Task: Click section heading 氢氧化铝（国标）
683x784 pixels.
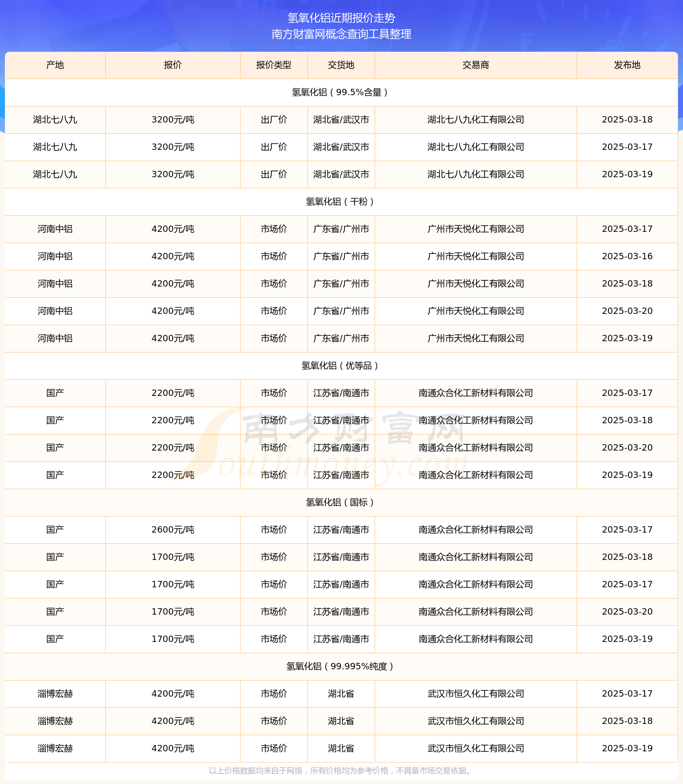Action: pos(341,502)
